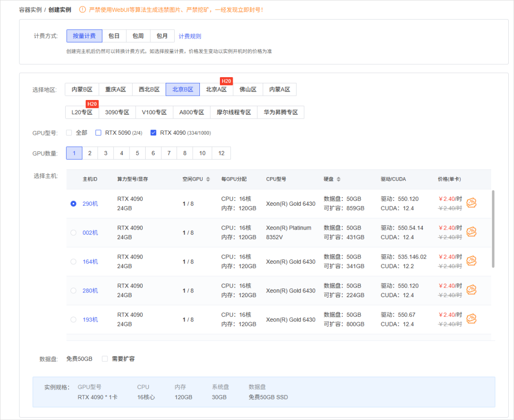Select the radio button for host 193机
The height and width of the screenshot is (420, 514).
point(73,320)
